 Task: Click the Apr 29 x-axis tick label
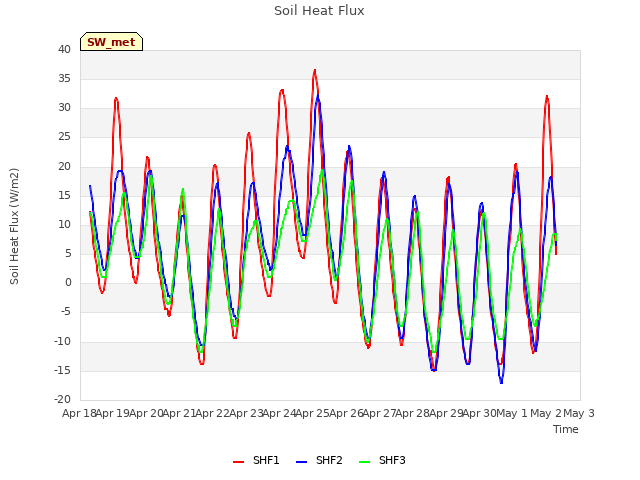tap(446, 413)
